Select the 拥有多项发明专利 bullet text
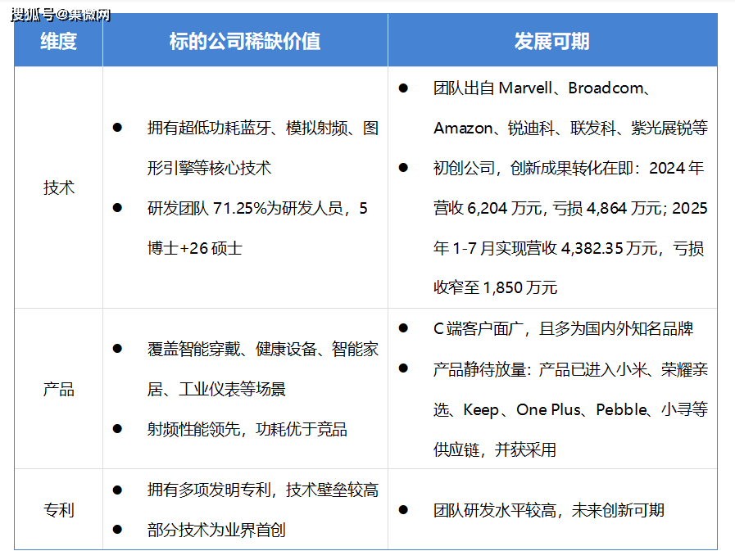This screenshot has height=560, width=735. [x=262, y=490]
